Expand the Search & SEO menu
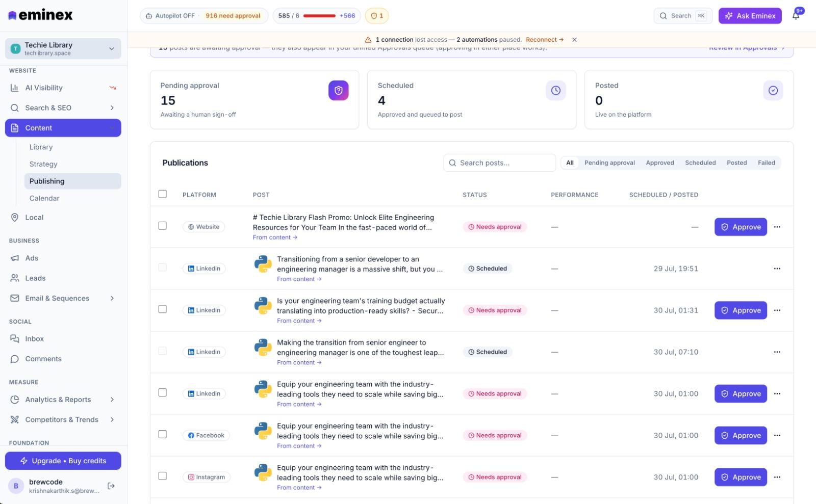816x504 pixels. (112, 108)
